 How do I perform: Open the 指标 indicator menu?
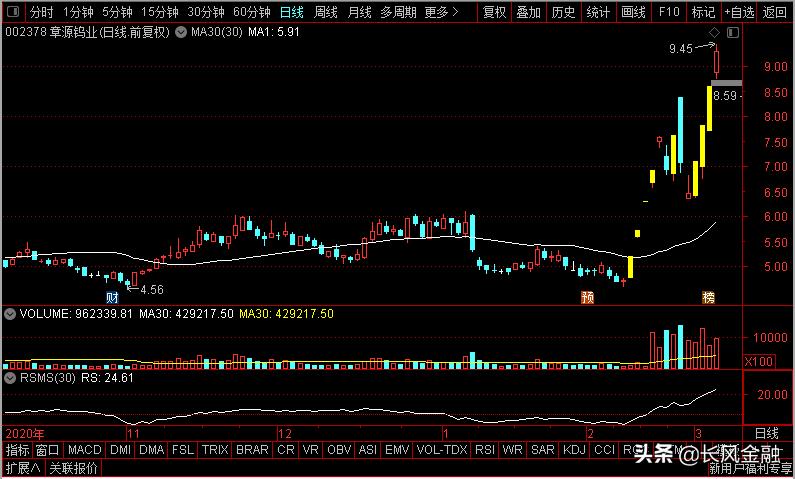point(18,449)
